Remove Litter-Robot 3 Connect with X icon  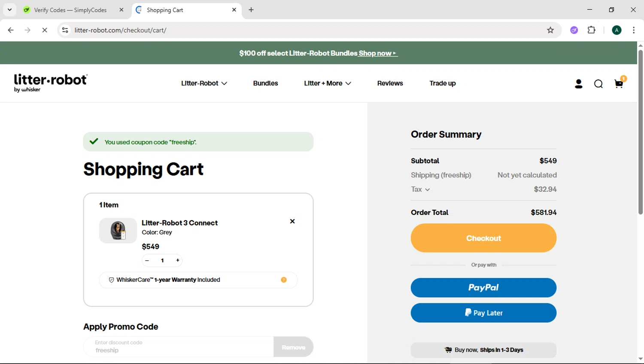[x=292, y=221]
